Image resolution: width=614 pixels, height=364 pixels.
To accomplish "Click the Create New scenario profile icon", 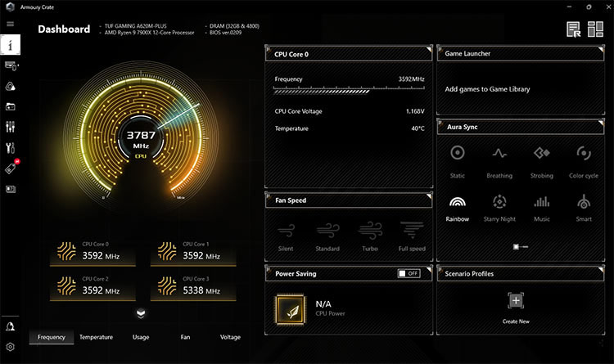I will (516, 300).
